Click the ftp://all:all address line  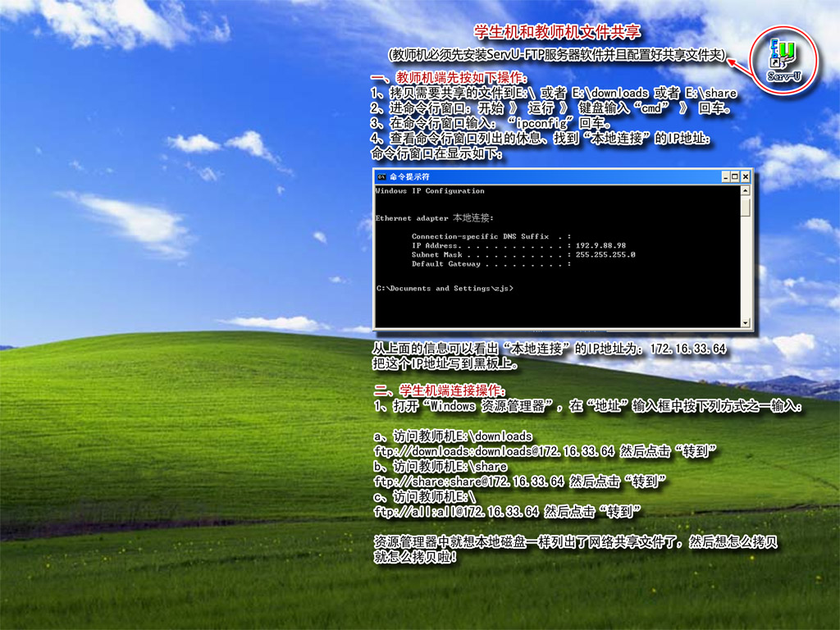click(506, 512)
